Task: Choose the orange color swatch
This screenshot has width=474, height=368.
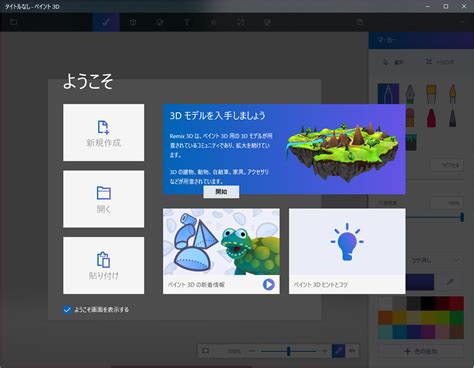Action: (x=385, y=317)
